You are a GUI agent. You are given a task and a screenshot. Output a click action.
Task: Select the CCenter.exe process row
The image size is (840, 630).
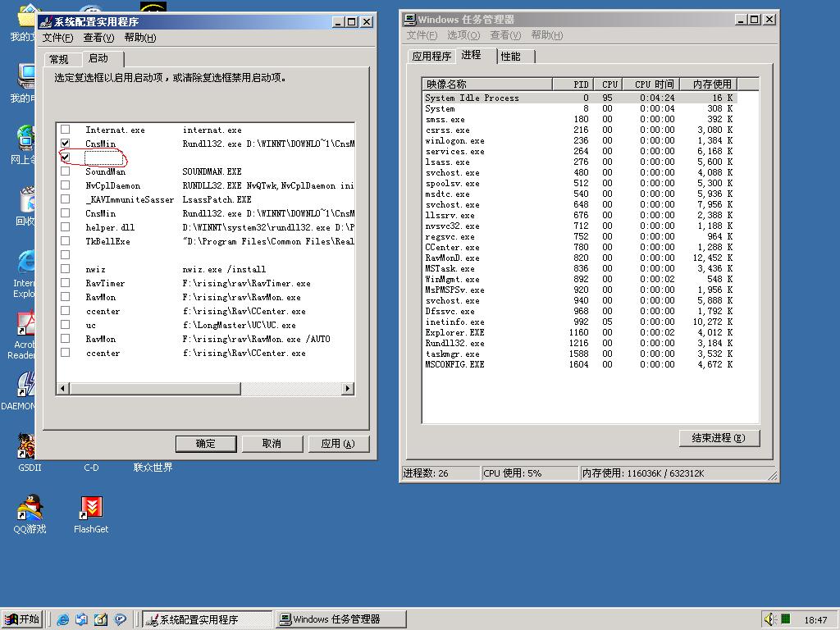[x=580, y=247]
